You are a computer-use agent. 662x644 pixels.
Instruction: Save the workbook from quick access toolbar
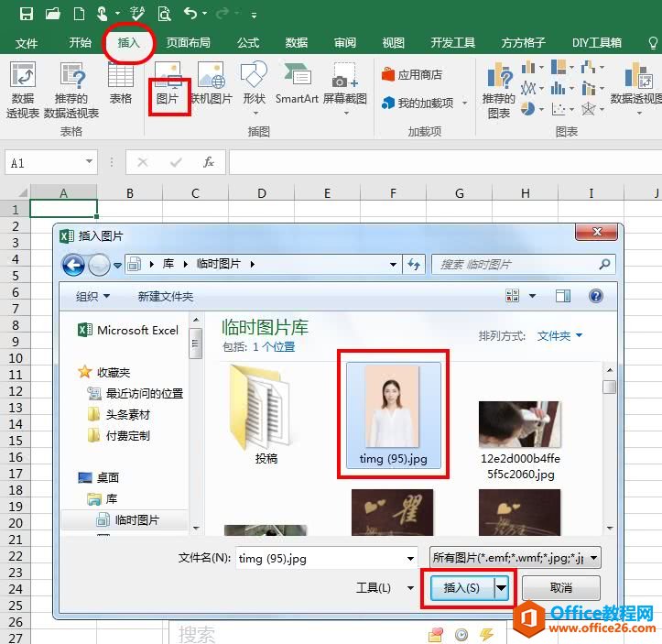pos(27,14)
